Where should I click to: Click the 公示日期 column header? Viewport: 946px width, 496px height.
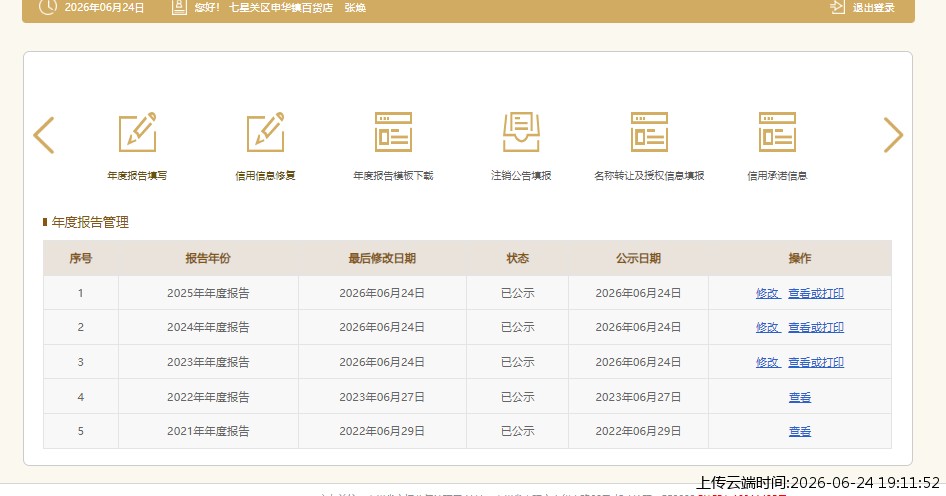[638, 258]
